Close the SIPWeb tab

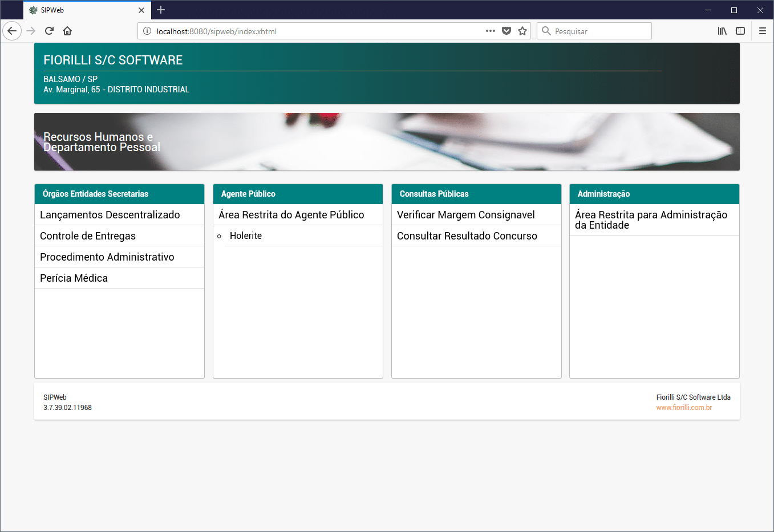pos(141,10)
